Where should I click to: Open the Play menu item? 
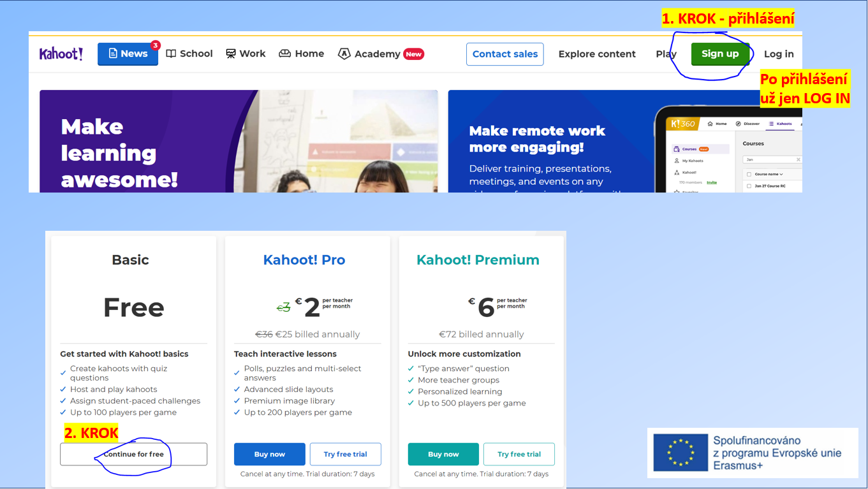pyautogui.click(x=666, y=54)
